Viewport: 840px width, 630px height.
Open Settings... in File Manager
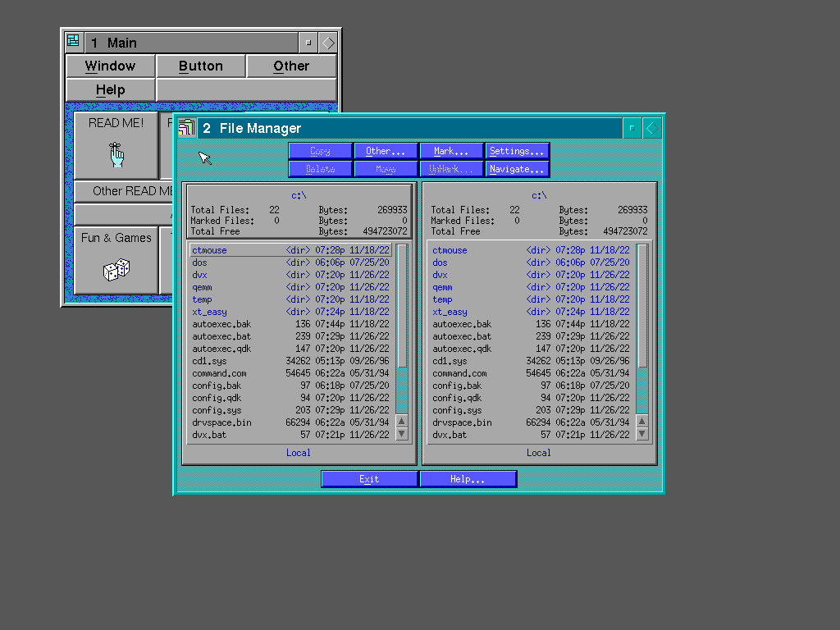click(x=517, y=151)
